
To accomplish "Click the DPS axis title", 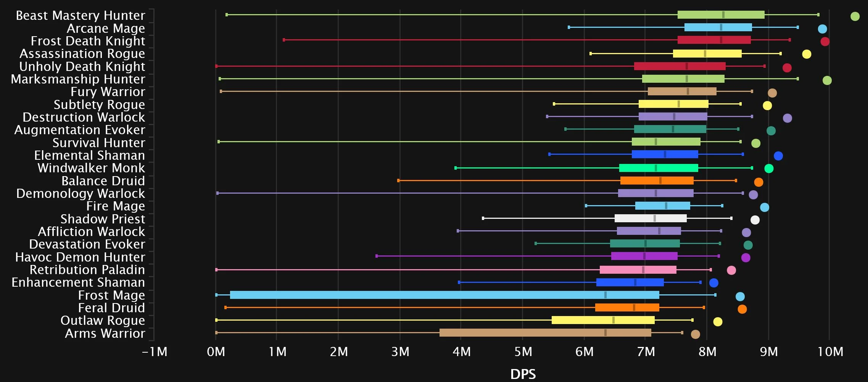I will coord(523,374).
